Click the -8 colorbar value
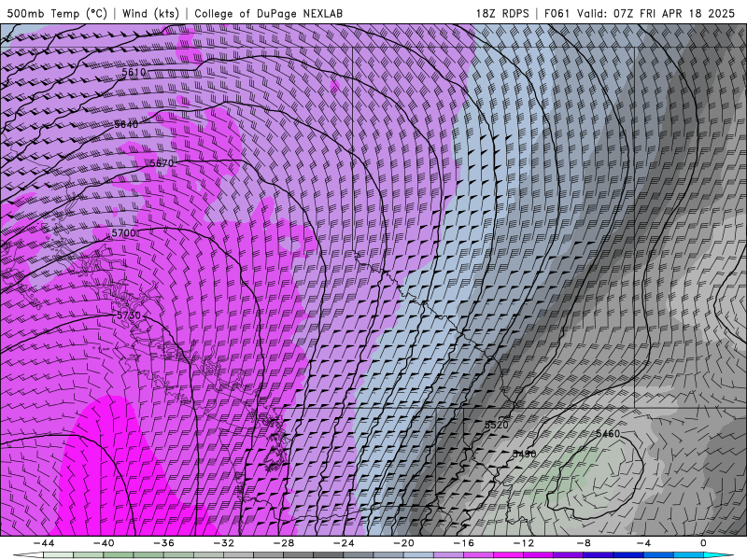Viewport: 747px width, 560px height. (585, 543)
